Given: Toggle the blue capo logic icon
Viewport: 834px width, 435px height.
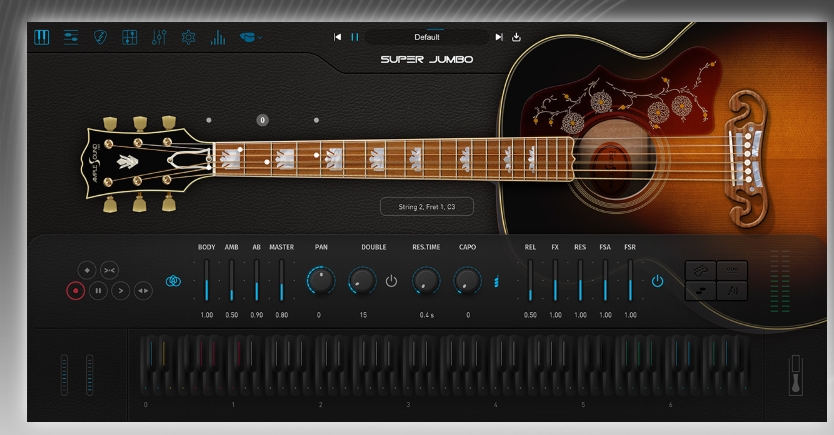Looking at the screenshot, I should pyautogui.click(x=496, y=281).
